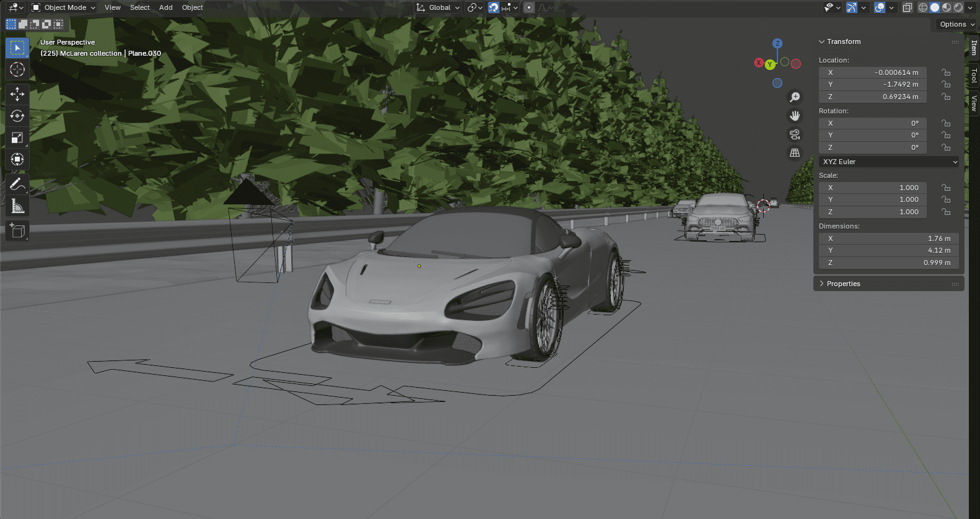This screenshot has height=519, width=980.
Task: Open the XYZ Euler rotation mode dropdown
Action: [x=890, y=162]
